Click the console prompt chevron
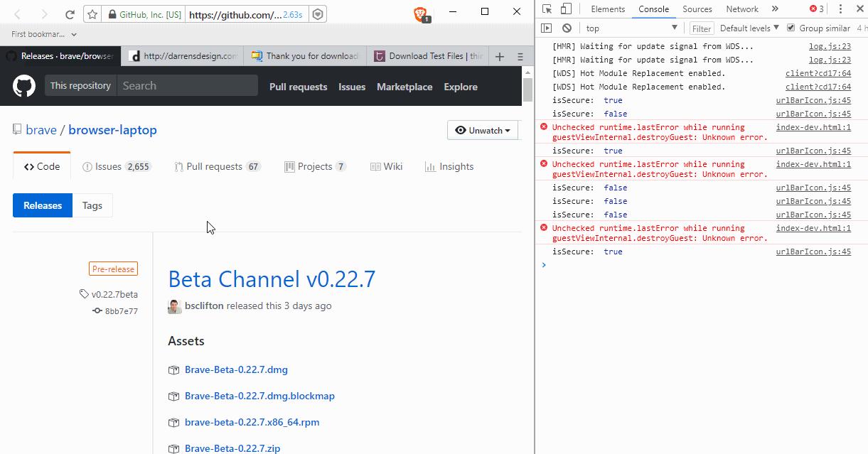This screenshot has width=868, height=454. pyautogui.click(x=544, y=265)
